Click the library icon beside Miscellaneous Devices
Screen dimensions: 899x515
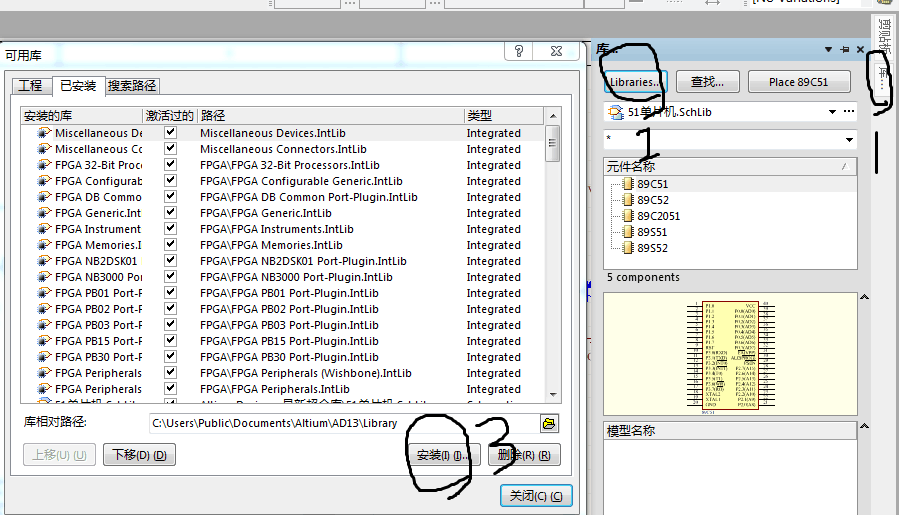tap(44, 133)
